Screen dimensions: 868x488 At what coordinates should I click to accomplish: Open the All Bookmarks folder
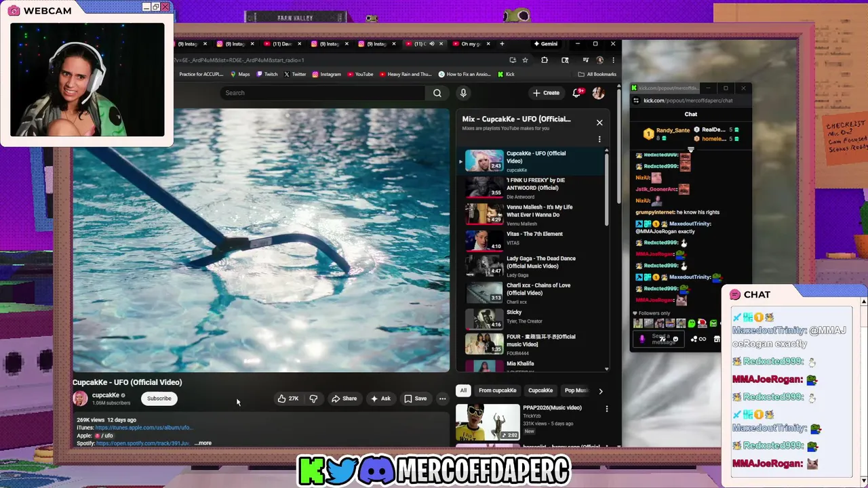(597, 74)
